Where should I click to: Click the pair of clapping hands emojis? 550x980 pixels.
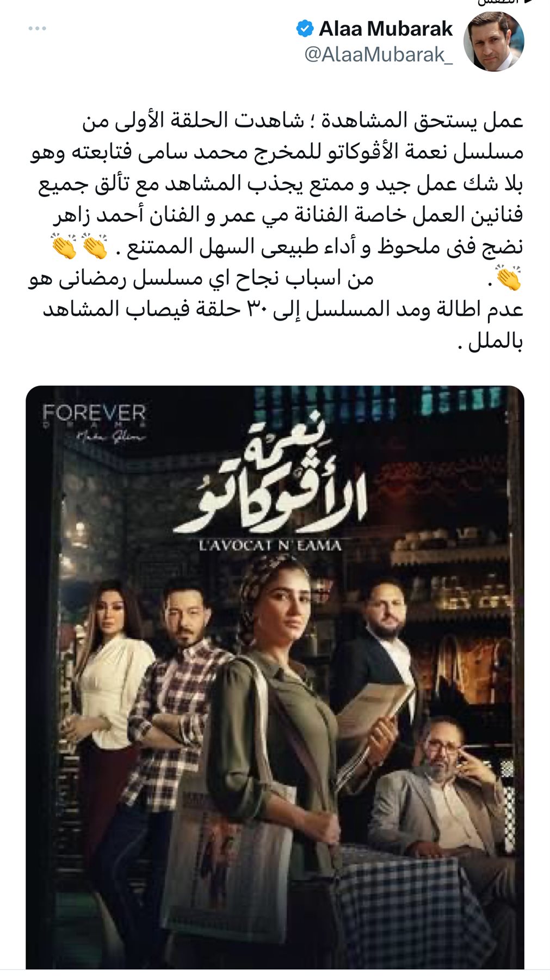(x=79, y=246)
